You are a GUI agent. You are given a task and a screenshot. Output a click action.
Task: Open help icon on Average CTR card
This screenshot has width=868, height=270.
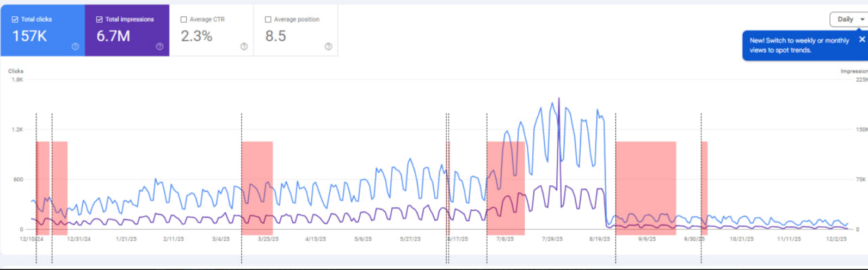pyautogui.click(x=244, y=47)
